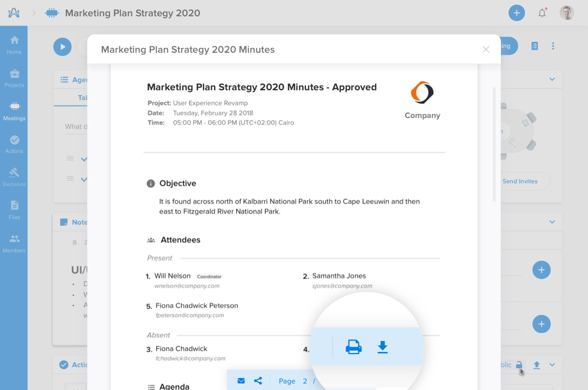588x390 pixels.
Task: Open the minutes document icon in toolbar
Action: (x=535, y=46)
